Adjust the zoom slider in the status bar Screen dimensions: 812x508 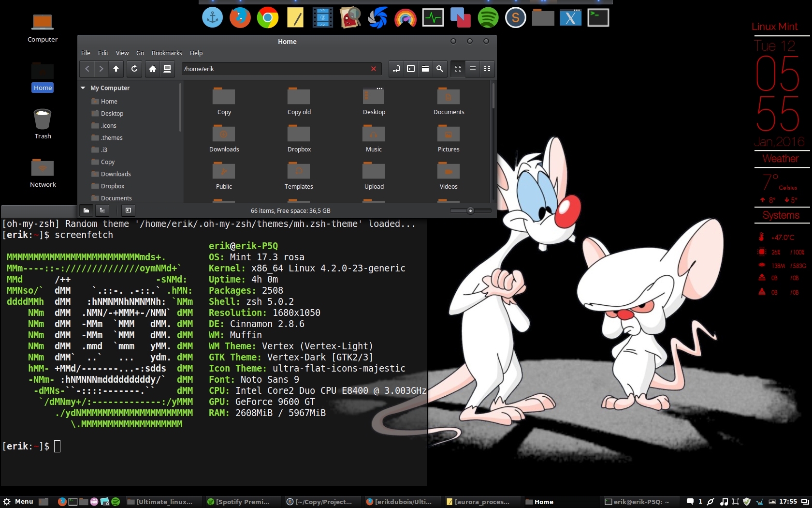470,210
